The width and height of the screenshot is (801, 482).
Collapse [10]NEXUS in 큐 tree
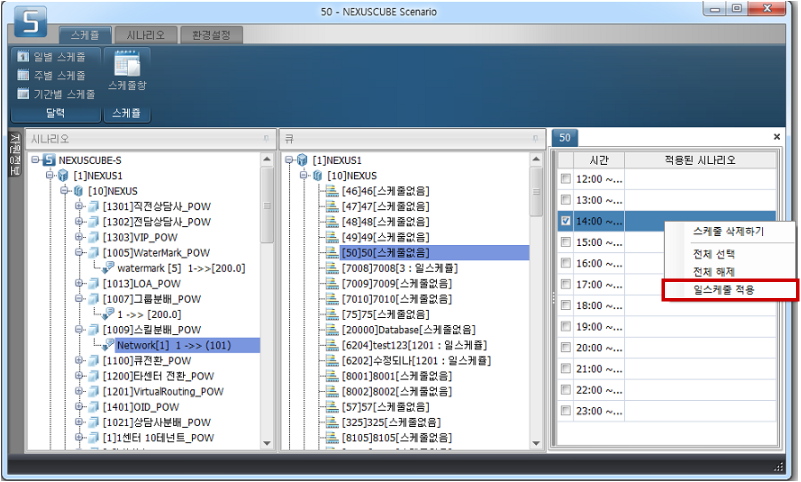(303, 175)
